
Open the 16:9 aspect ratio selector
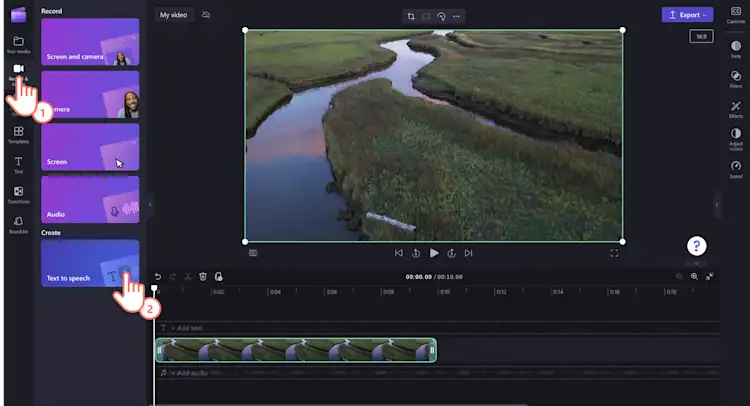coord(699,37)
